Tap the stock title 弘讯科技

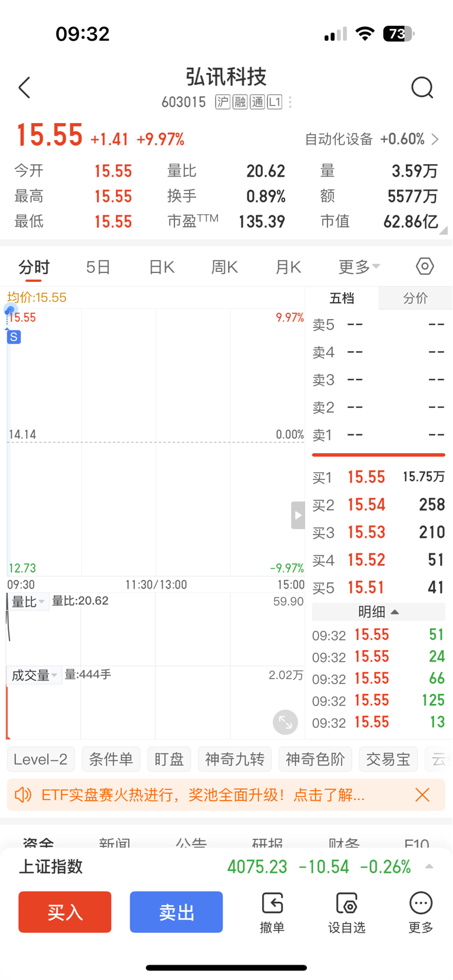[226, 77]
